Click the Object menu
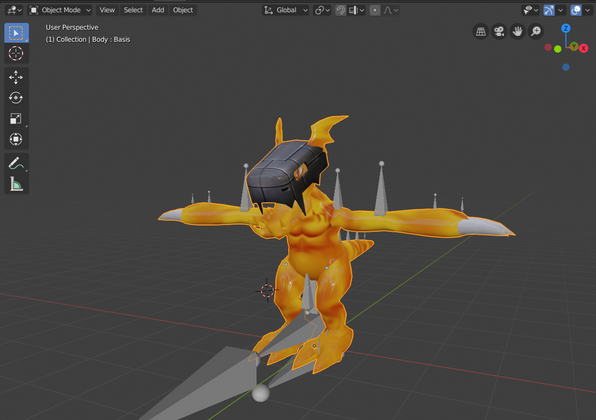This screenshot has height=420, width=596. pyautogui.click(x=183, y=10)
